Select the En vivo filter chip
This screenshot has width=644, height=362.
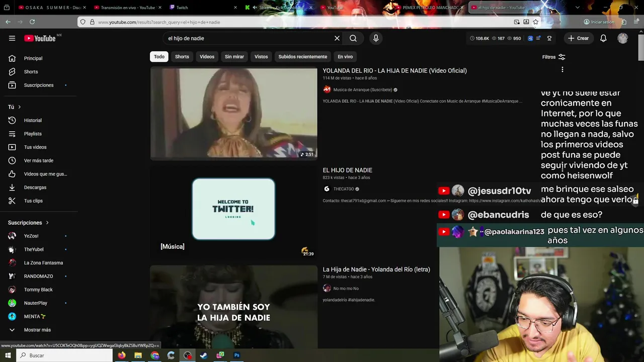click(345, 57)
